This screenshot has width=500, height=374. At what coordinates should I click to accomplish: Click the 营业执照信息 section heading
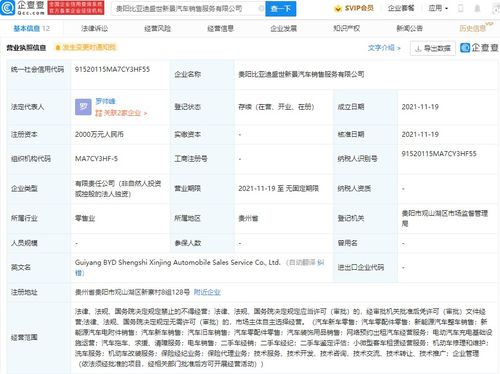[26, 48]
